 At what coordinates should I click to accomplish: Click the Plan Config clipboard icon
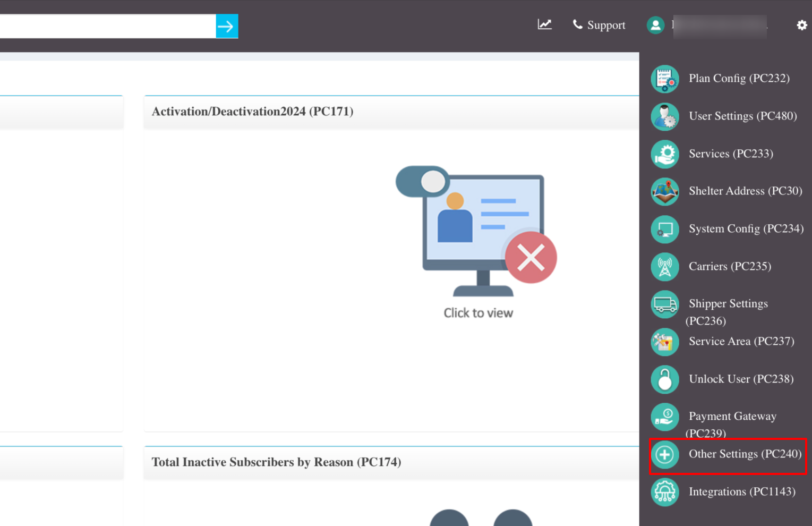[x=665, y=79]
